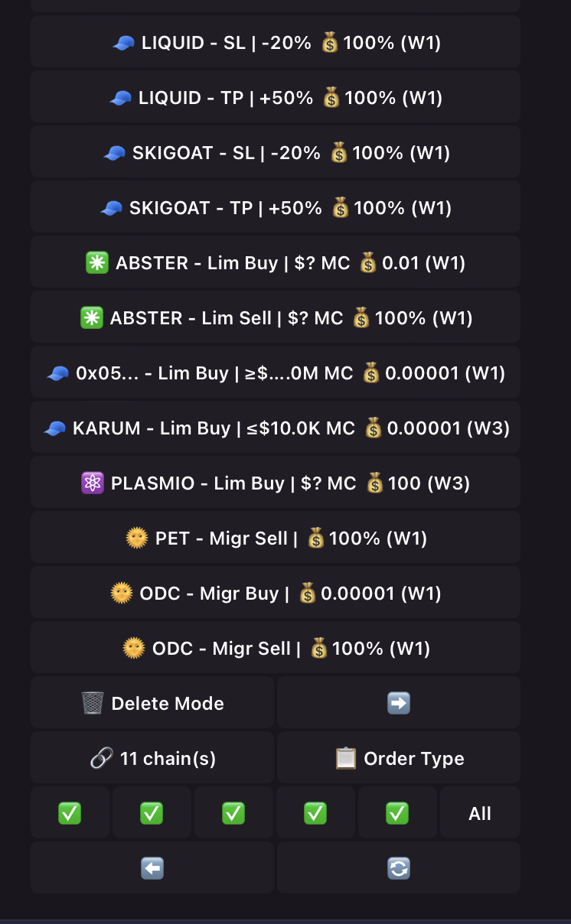Viewport: 571px width, 924px height.
Task: Toggle the first green checkmark
Action: click(x=70, y=813)
